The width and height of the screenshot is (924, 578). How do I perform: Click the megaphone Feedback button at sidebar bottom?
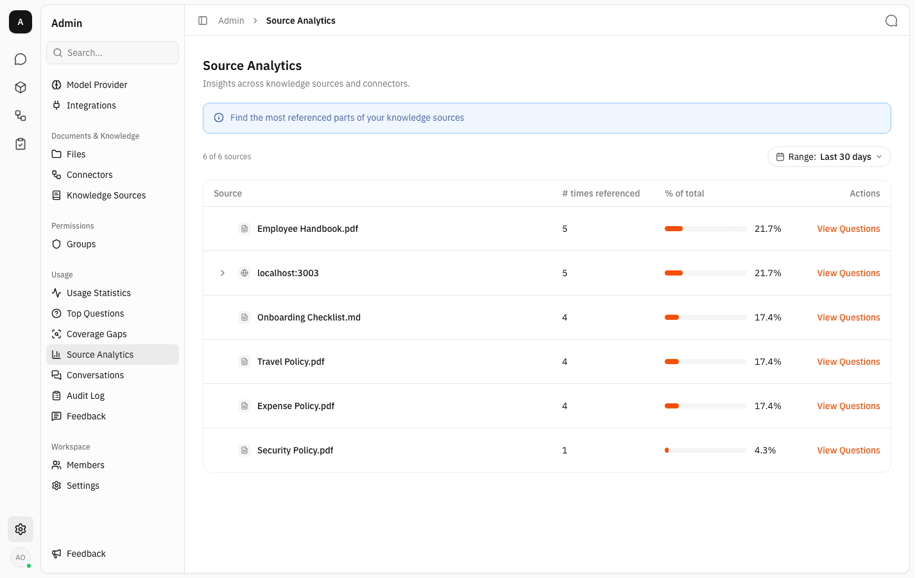click(112, 554)
